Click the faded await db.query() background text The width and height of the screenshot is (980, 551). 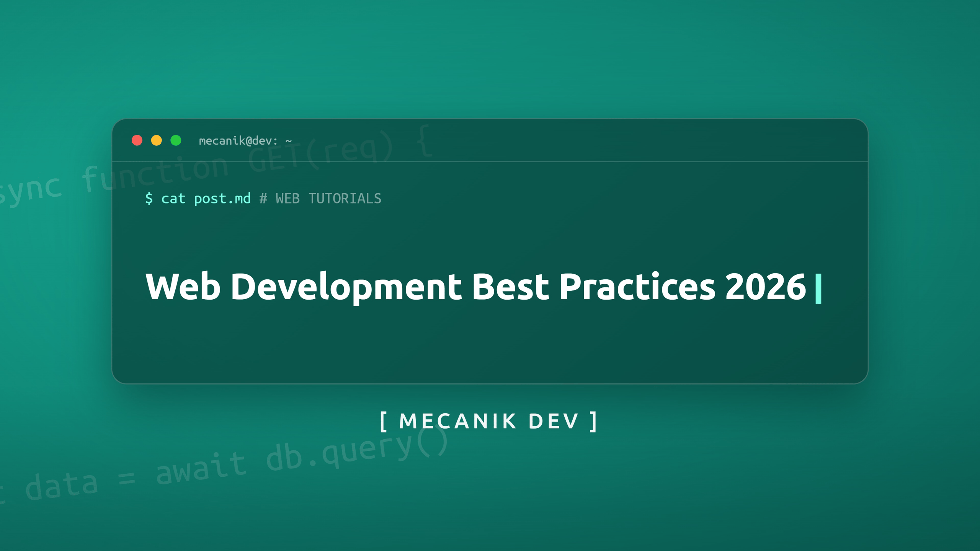[x=302, y=456]
